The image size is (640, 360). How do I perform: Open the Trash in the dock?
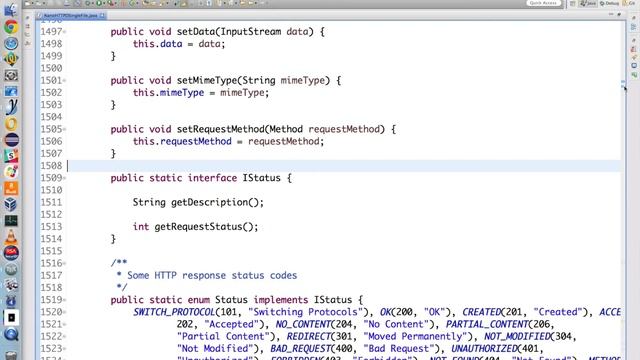11,356
